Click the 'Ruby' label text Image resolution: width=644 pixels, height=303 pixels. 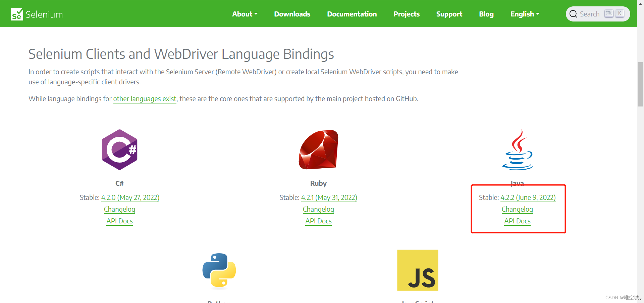coord(318,183)
